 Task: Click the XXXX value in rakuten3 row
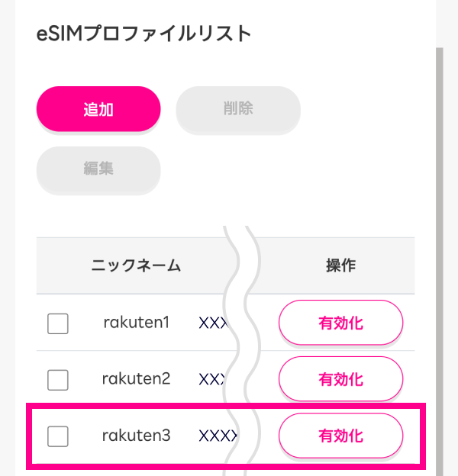[217, 436]
